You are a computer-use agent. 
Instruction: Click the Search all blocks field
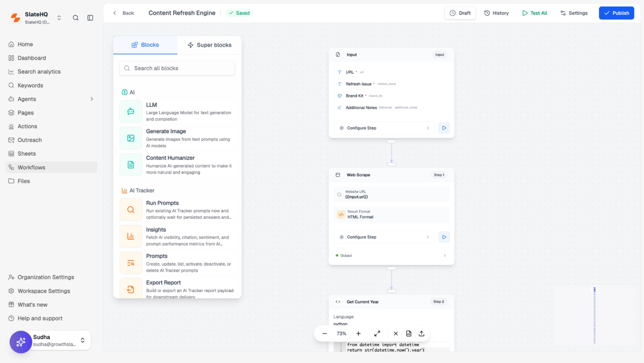[x=177, y=68]
